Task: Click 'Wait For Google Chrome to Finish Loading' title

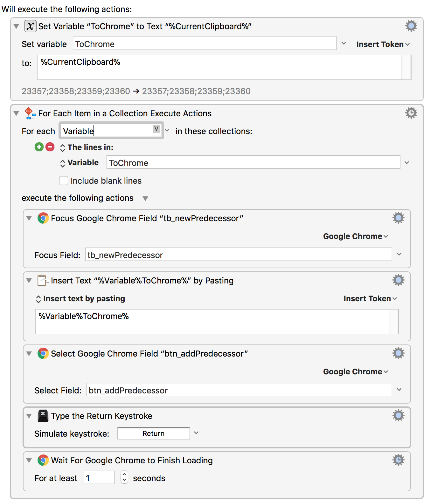Action: 132,460
